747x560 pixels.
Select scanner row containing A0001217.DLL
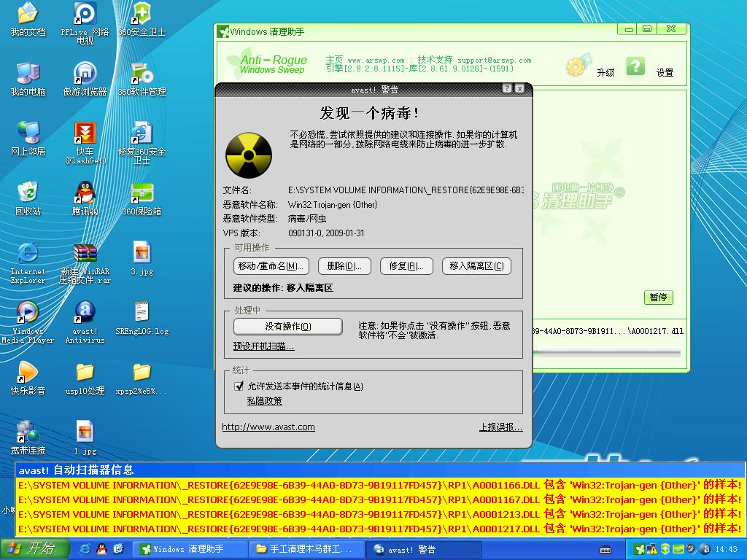tap(379, 529)
